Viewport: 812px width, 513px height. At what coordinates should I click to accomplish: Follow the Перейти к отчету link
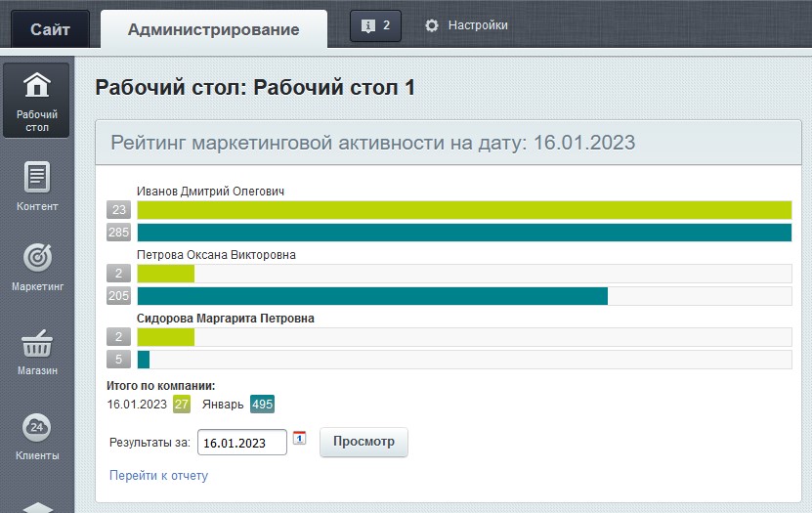pyautogui.click(x=158, y=476)
